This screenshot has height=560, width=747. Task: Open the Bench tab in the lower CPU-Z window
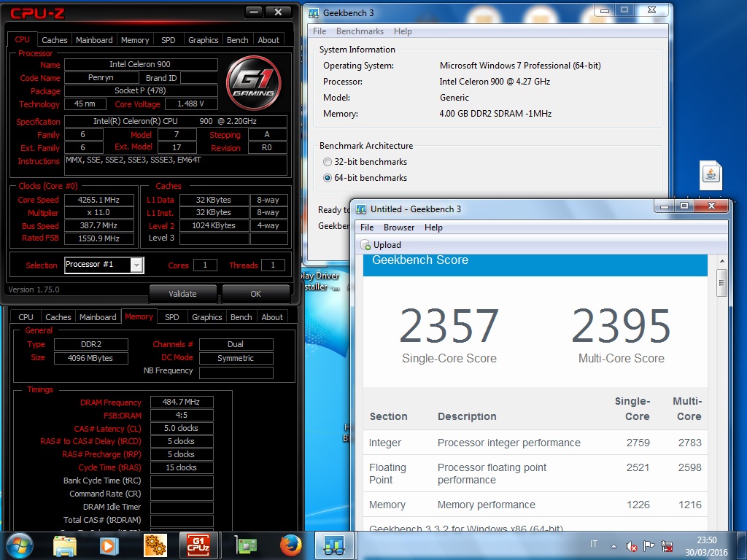(241, 317)
